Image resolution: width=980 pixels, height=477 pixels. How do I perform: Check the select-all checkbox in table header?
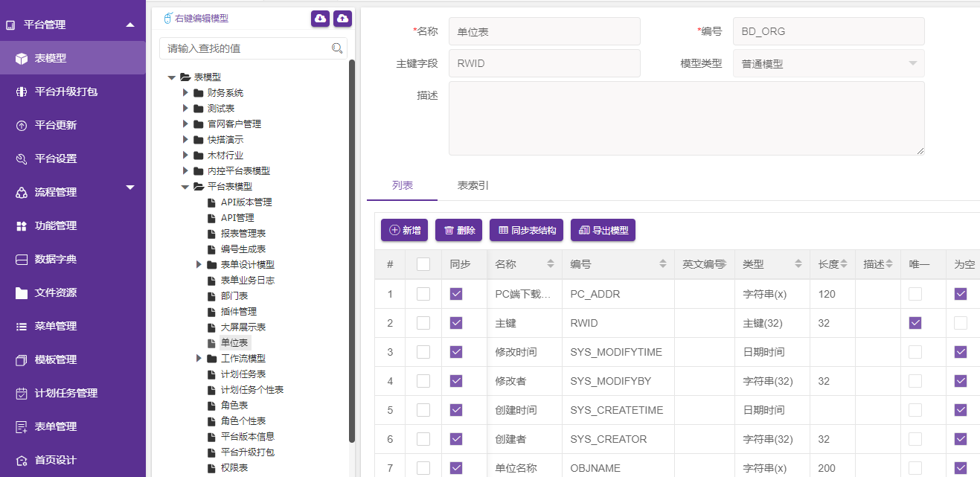[423, 264]
